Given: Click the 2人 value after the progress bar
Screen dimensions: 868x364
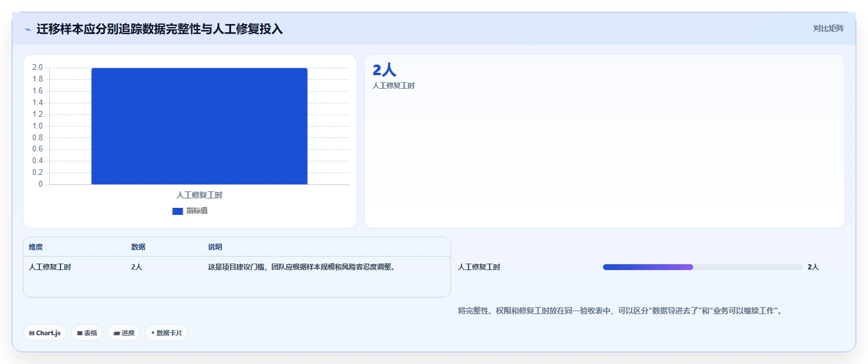Looking at the screenshot, I should click(x=813, y=267).
